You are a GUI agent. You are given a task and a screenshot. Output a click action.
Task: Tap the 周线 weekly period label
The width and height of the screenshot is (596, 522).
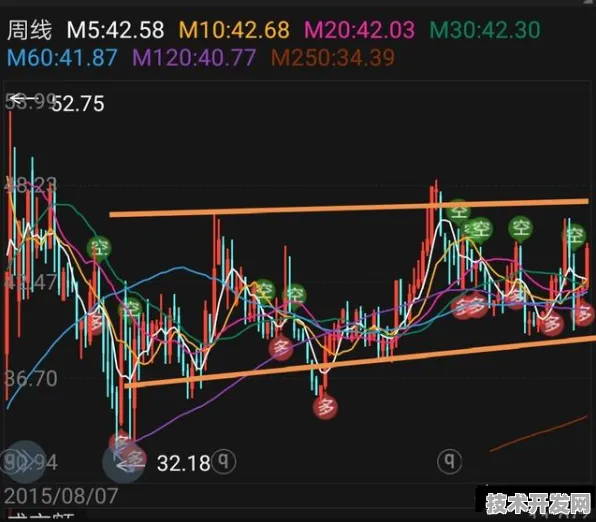tap(29, 30)
